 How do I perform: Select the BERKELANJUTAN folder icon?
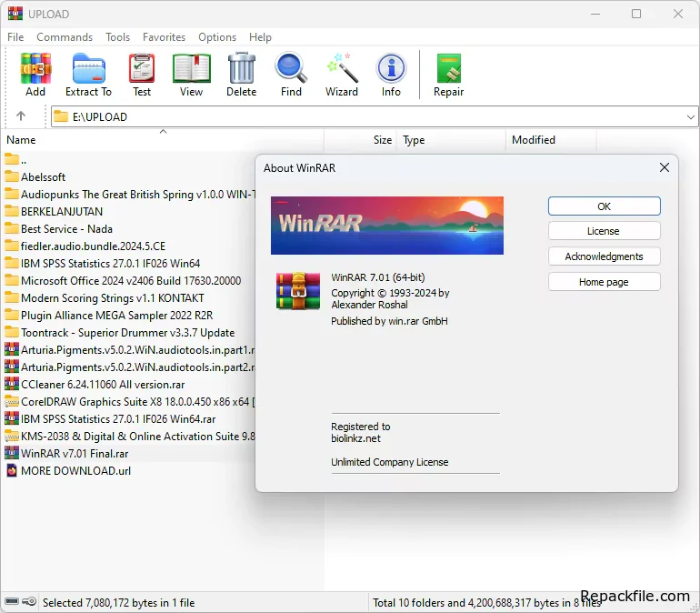click(x=12, y=211)
